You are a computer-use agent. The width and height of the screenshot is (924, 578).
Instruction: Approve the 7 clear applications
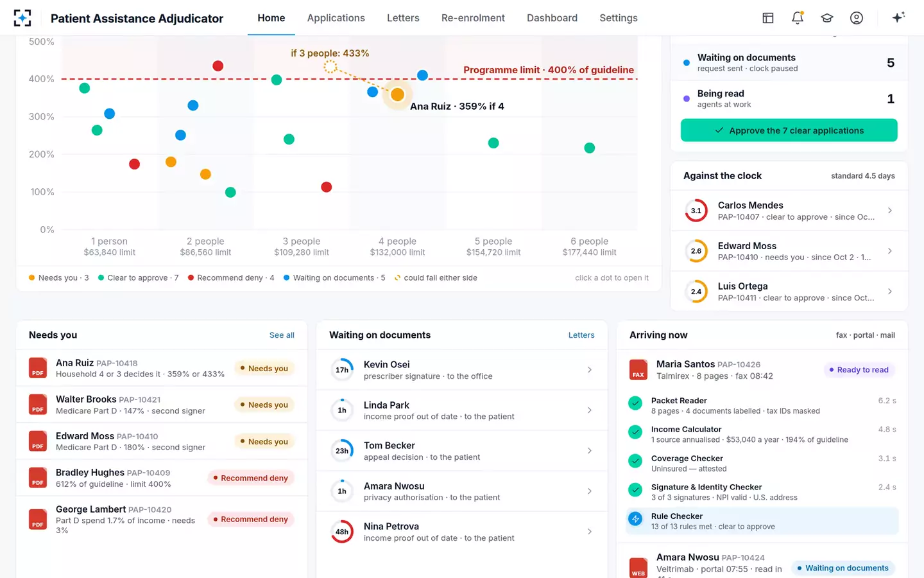[x=789, y=130]
